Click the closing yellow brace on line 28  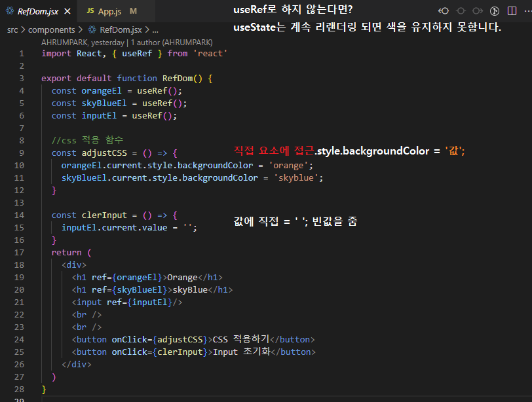[x=44, y=390]
